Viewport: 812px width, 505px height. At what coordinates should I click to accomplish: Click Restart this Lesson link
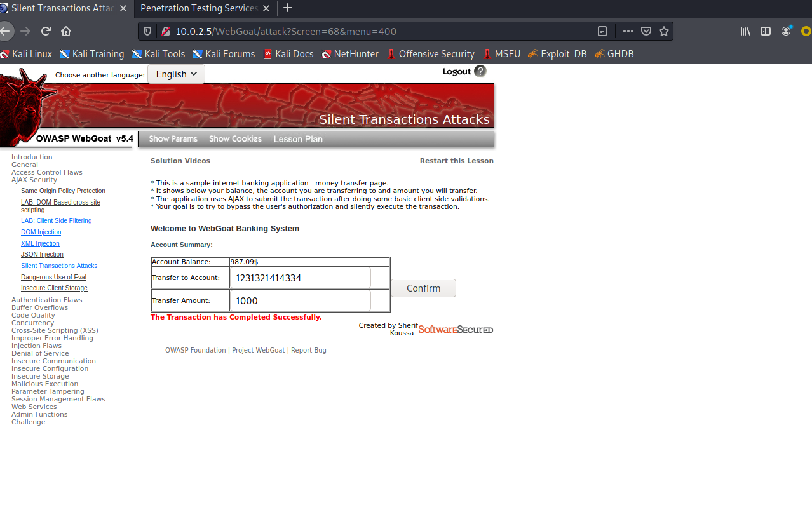click(x=457, y=161)
